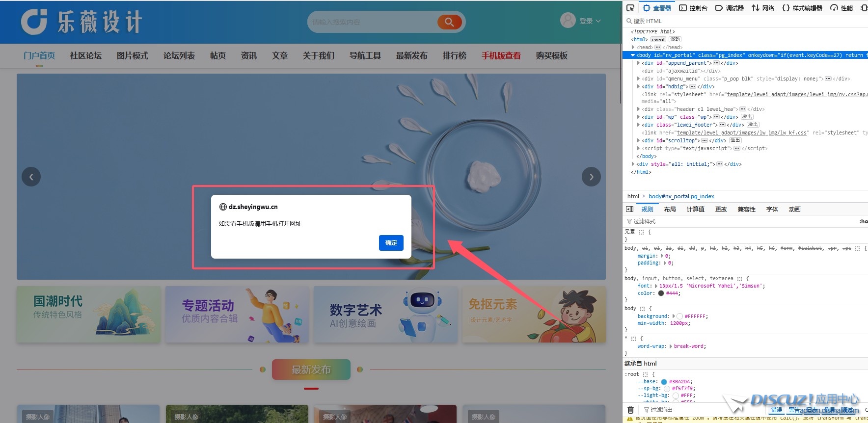The height and width of the screenshot is (423, 868).
Task: Toggle the three-pane inspector layout icon
Action: coord(630,210)
